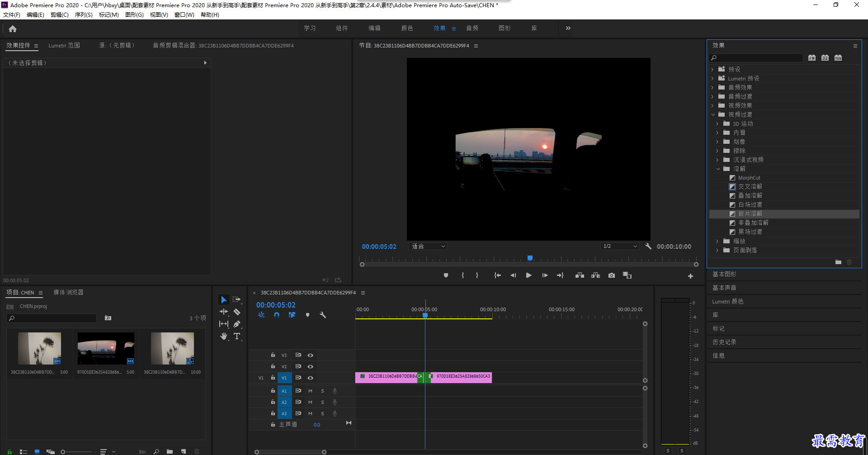Select the Ripple Edit tool
The width and height of the screenshot is (868, 455).
[224, 312]
